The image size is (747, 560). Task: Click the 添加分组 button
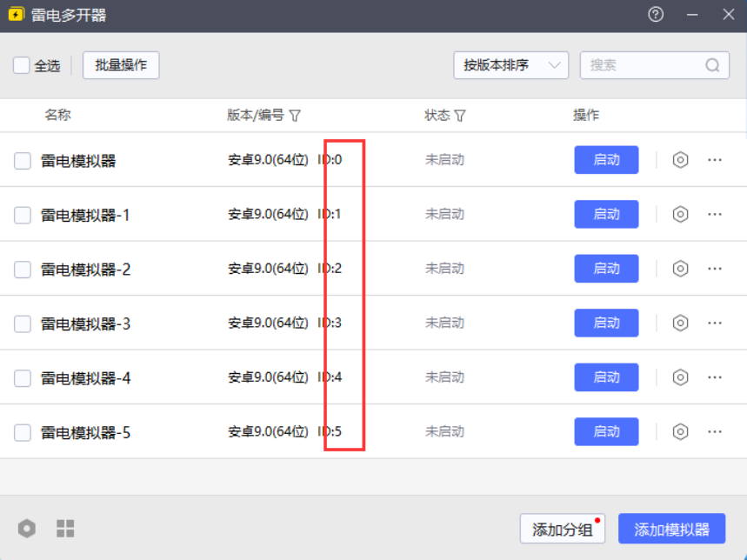coord(562,529)
